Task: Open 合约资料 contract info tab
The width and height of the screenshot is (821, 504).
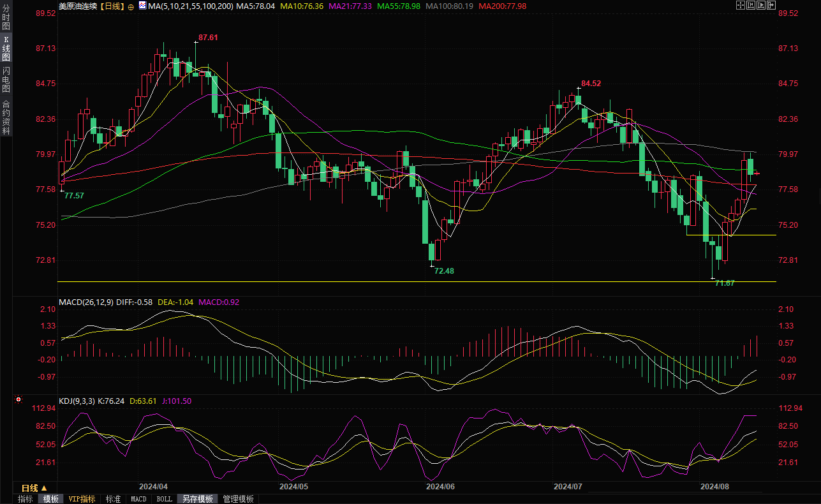Action: (6, 117)
